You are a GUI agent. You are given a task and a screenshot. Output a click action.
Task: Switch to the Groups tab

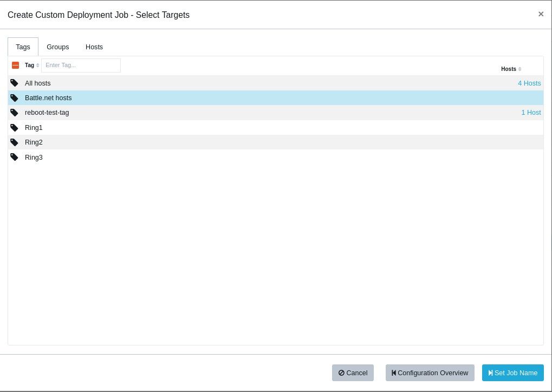click(57, 47)
